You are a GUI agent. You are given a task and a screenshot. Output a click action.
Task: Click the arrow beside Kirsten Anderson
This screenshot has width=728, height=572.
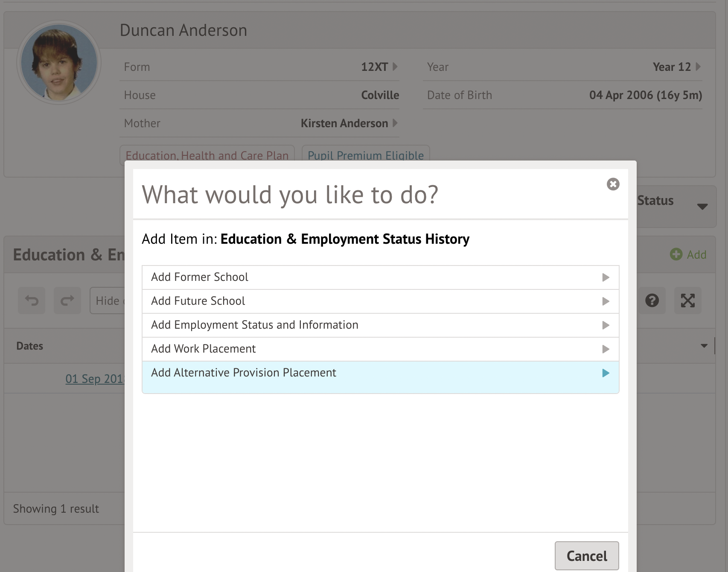(x=395, y=123)
